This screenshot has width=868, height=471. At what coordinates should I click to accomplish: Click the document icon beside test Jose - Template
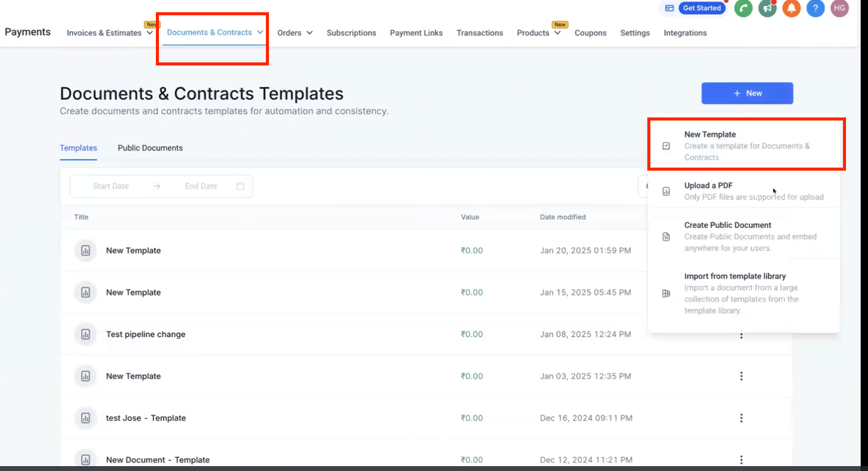pyautogui.click(x=86, y=418)
